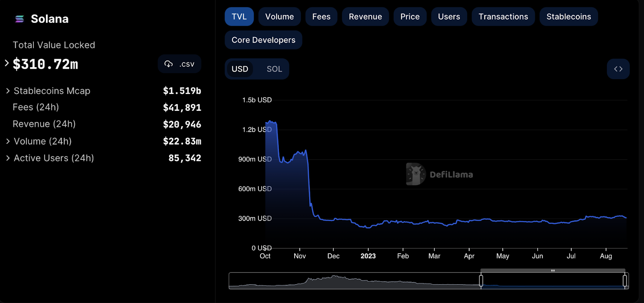Click the Volume value $22.83m
The height and width of the screenshot is (303, 644).
(x=182, y=141)
